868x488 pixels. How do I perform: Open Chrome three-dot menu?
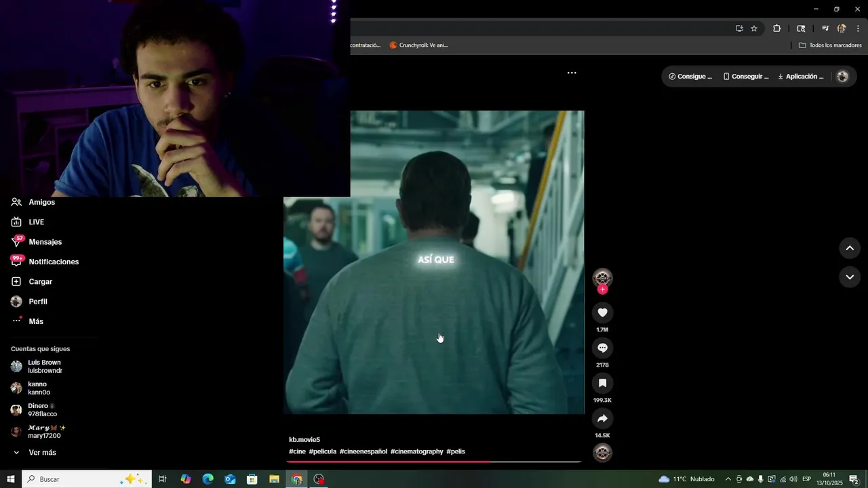tap(858, 28)
